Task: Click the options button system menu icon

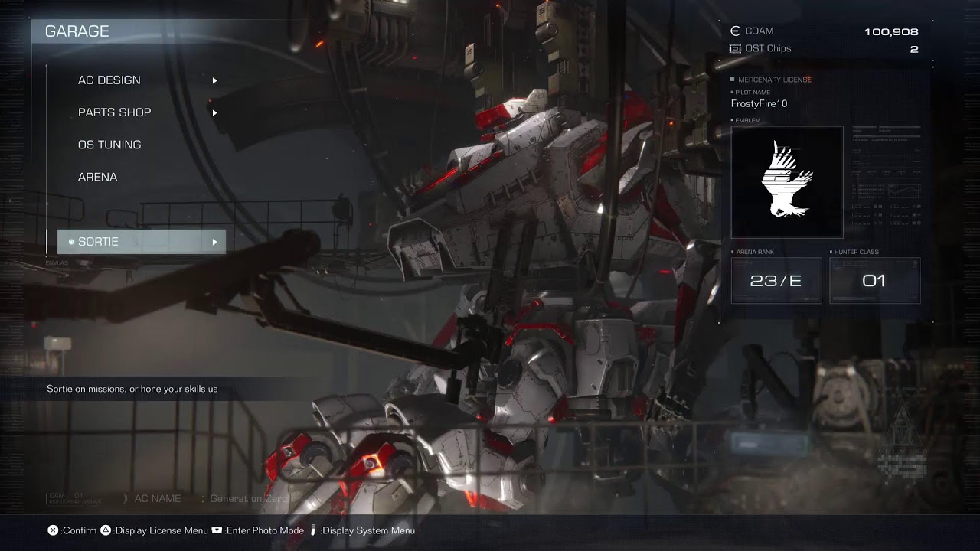Action: tap(313, 530)
